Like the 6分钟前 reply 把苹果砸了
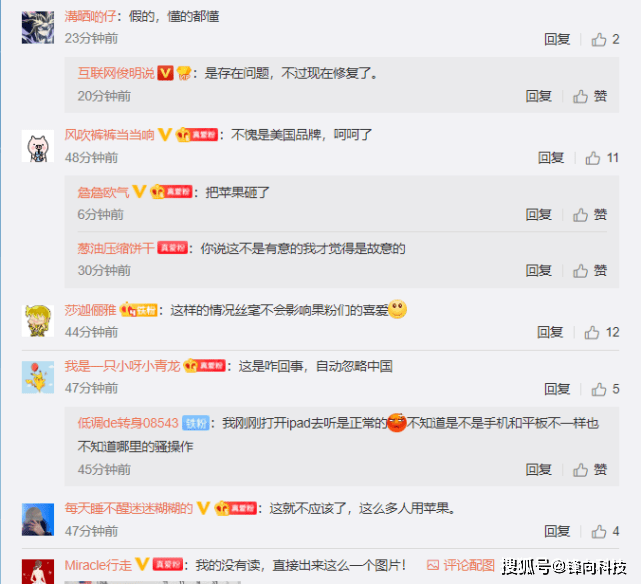This screenshot has width=641, height=584. point(590,215)
